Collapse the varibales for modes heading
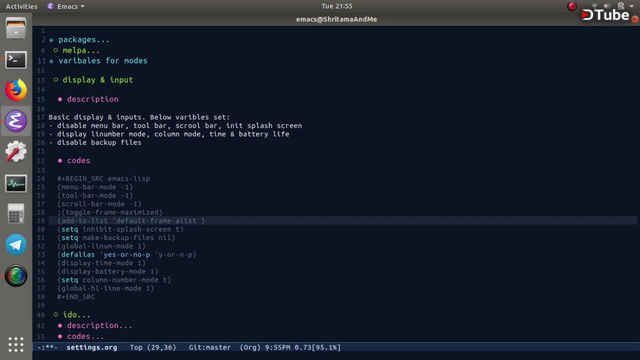640x360 pixels. coord(102,60)
